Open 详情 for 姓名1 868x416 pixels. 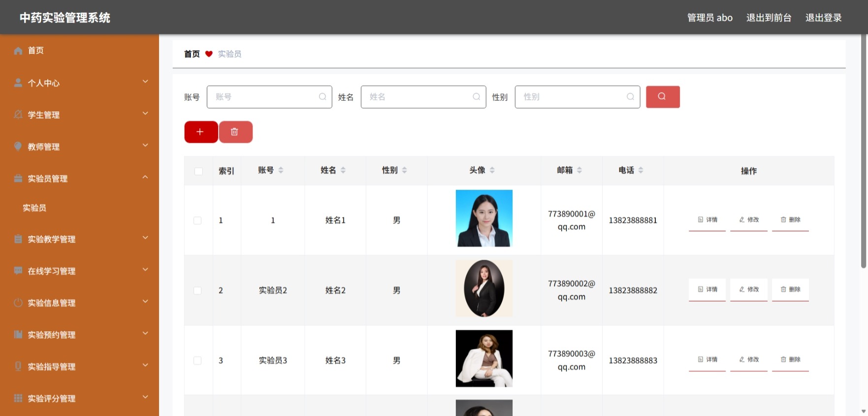coord(707,220)
